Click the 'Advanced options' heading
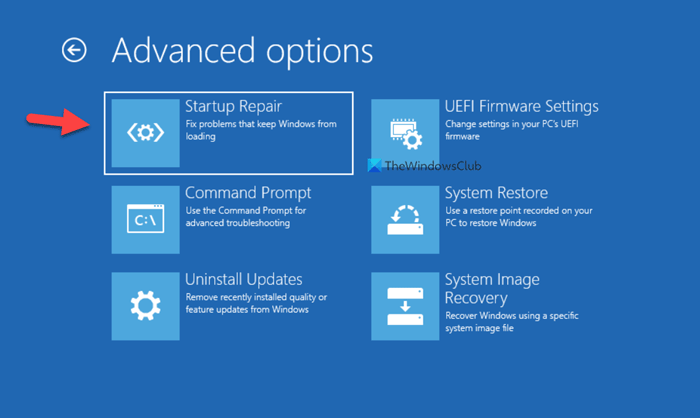The height and width of the screenshot is (418, 700). [x=242, y=51]
